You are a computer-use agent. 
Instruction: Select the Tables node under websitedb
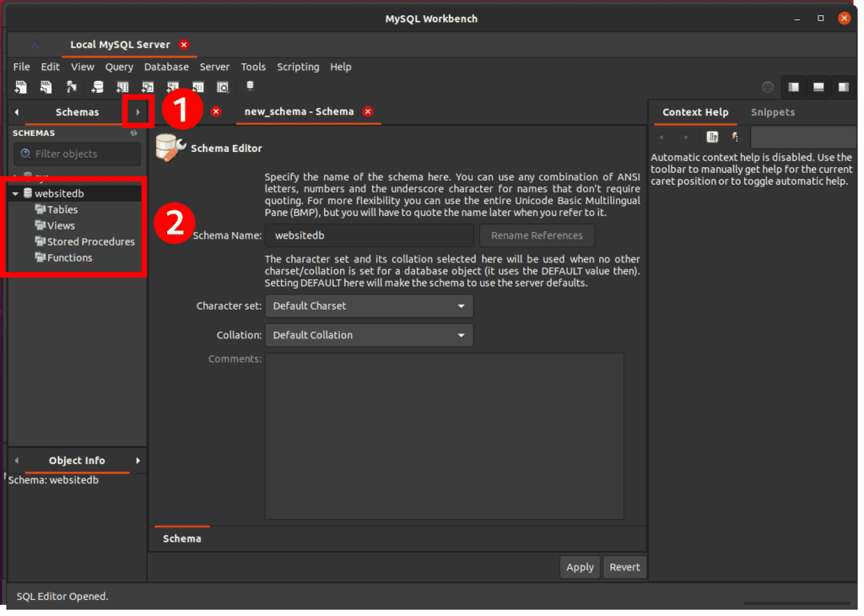[x=62, y=209]
